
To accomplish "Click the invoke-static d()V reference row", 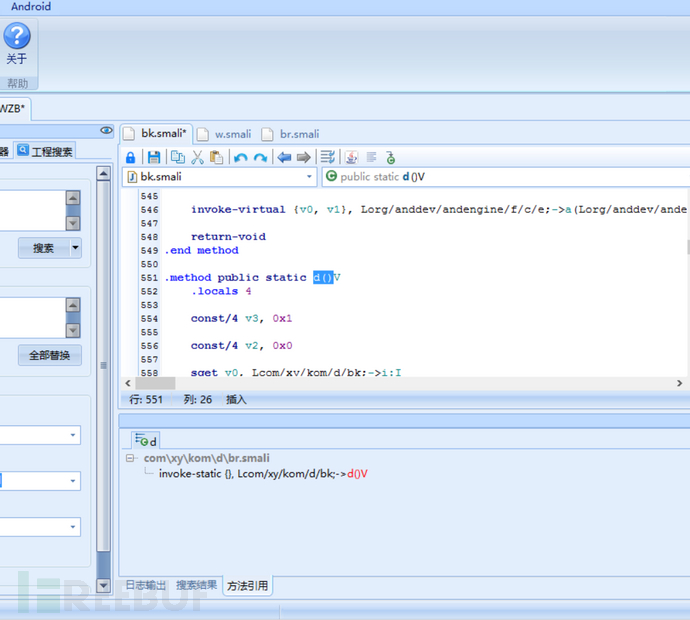I will coord(263,474).
